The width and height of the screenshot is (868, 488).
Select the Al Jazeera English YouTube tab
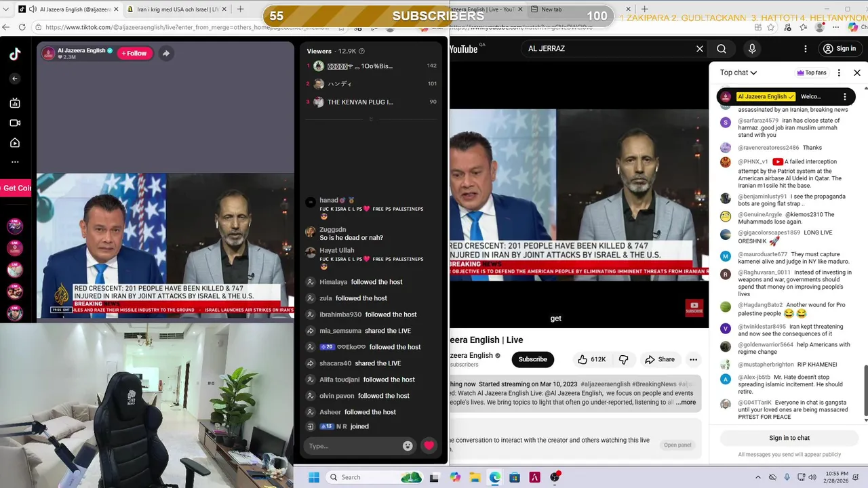tap(484, 9)
